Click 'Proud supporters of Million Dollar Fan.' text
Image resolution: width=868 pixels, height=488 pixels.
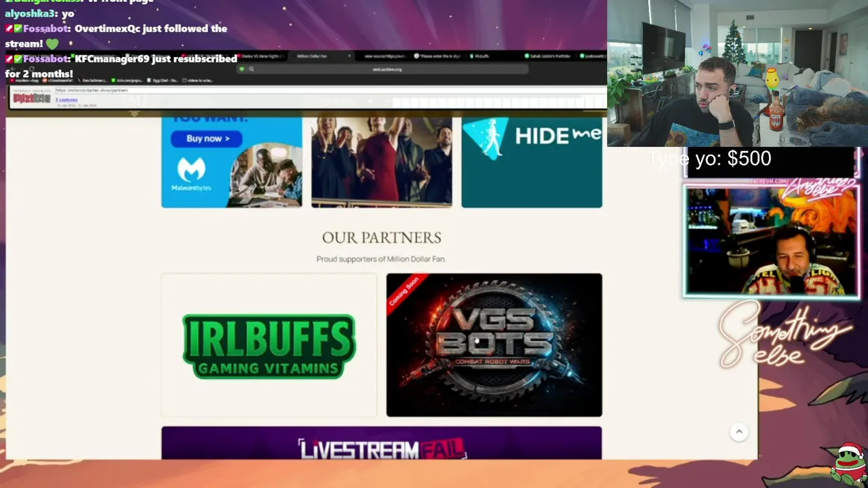pyautogui.click(x=381, y=259)
